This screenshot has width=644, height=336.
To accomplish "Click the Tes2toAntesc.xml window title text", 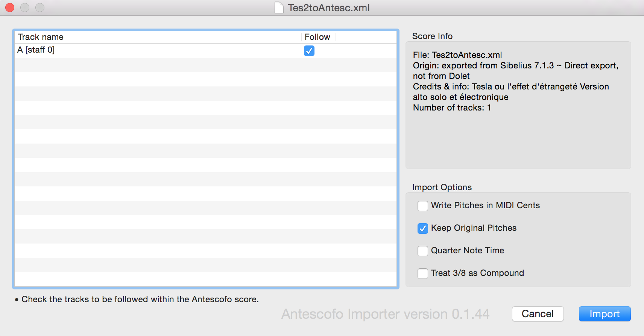I will [329, 8].
